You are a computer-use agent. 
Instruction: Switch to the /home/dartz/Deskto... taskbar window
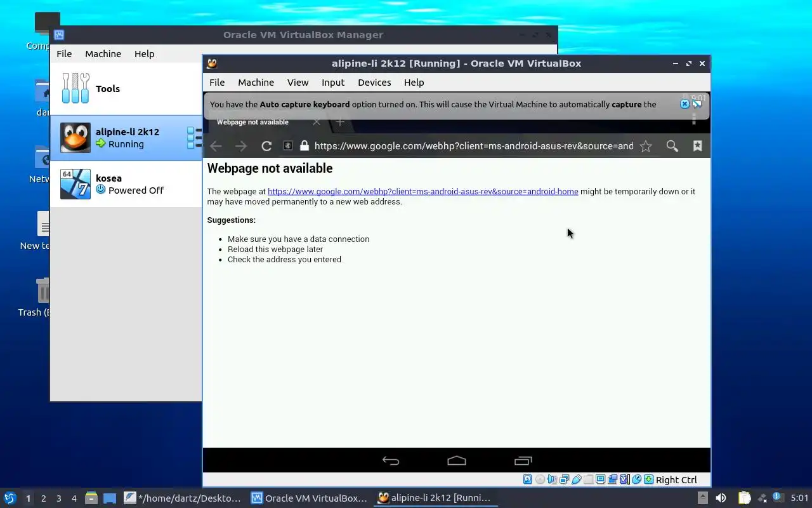pos(183,498)
